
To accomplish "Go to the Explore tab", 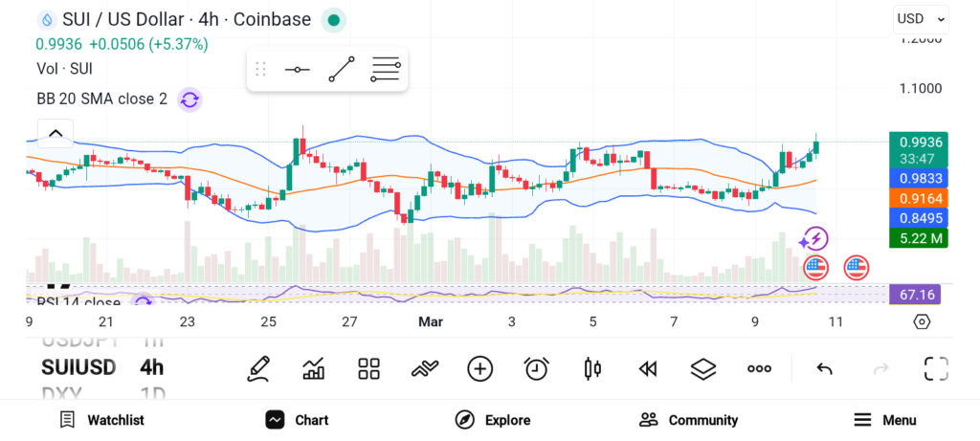I will (x=493, y=420).
